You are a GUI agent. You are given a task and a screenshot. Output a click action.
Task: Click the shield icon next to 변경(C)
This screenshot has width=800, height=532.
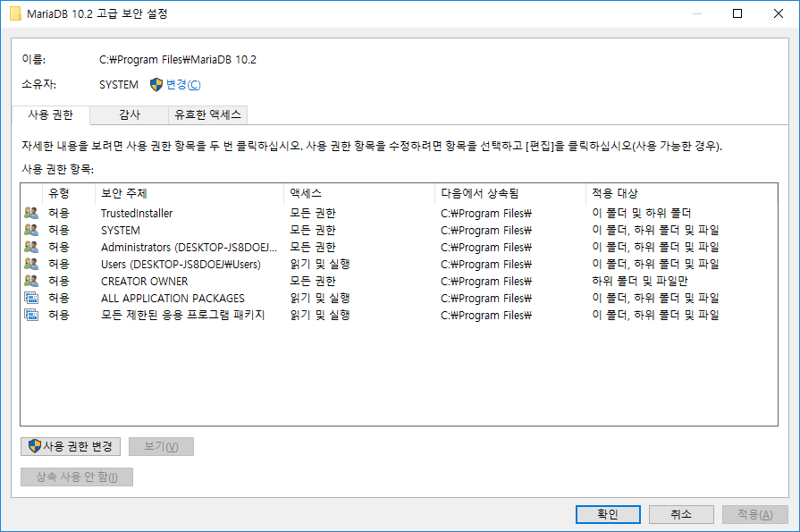[156, 85]
